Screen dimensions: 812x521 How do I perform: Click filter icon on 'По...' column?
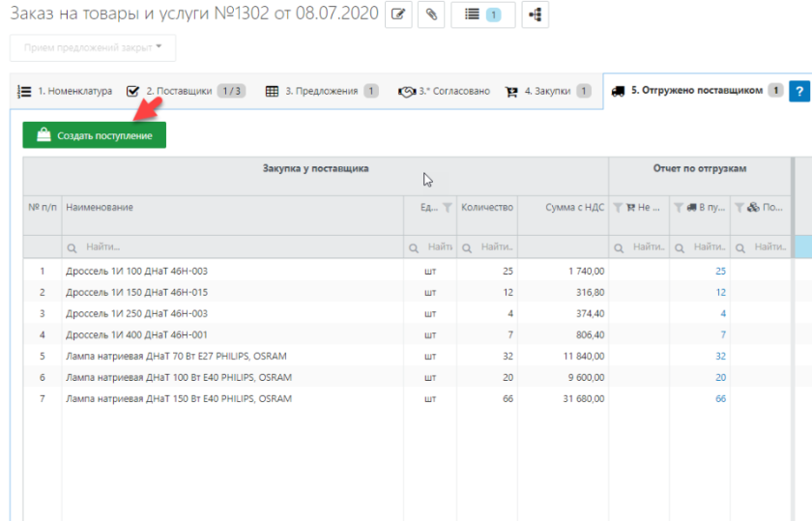[739, 208]
